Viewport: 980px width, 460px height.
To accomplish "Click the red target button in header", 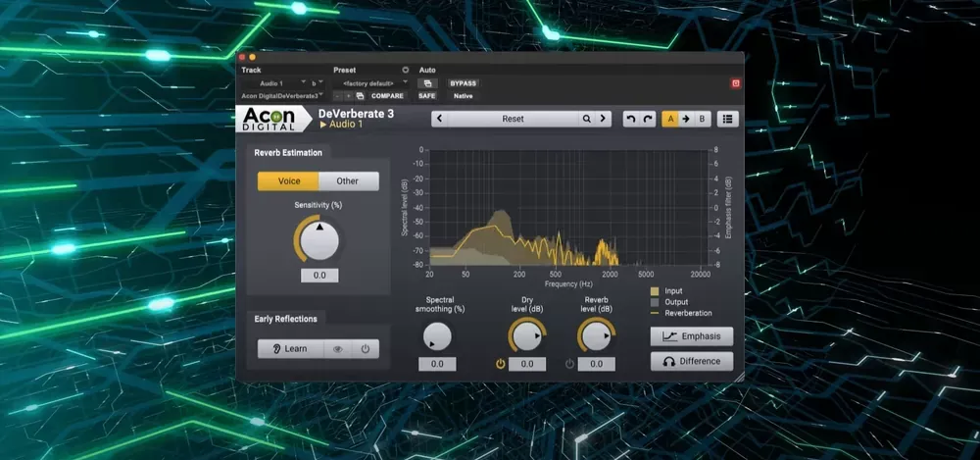I will 736,83.
